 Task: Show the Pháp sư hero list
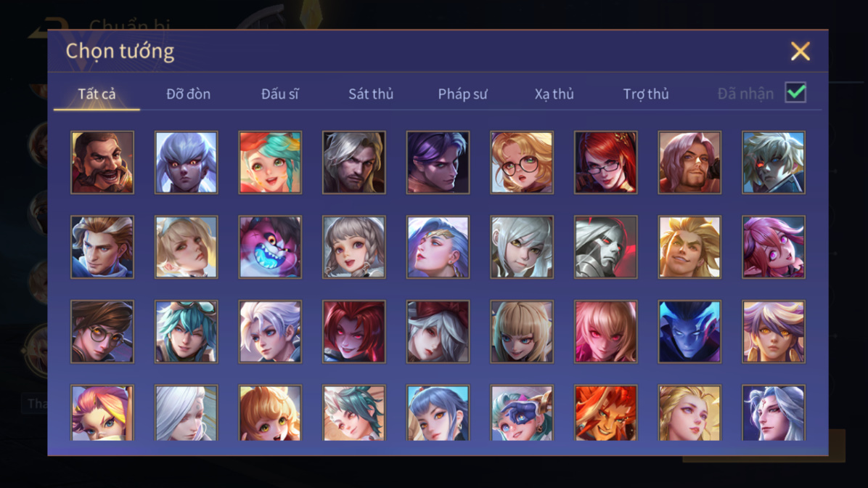point(462,94)
